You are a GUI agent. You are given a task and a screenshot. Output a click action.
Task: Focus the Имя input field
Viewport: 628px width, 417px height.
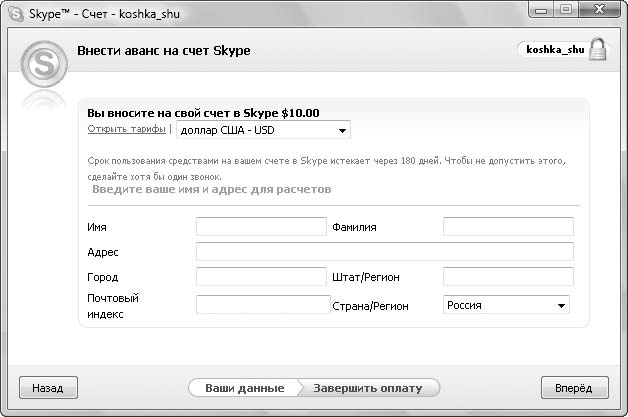point(261,226)
